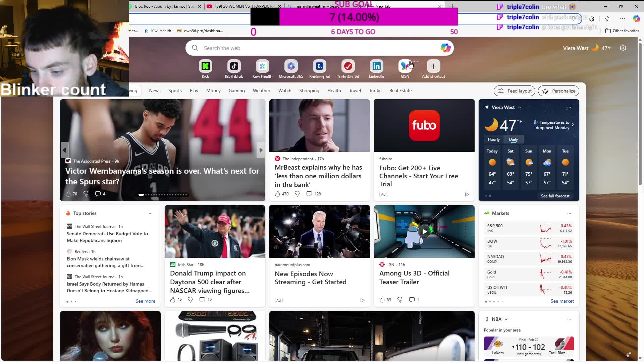Go to next carousel story arrow
The width and height of the screenshot is (644, 362).
tap(261, 150)
